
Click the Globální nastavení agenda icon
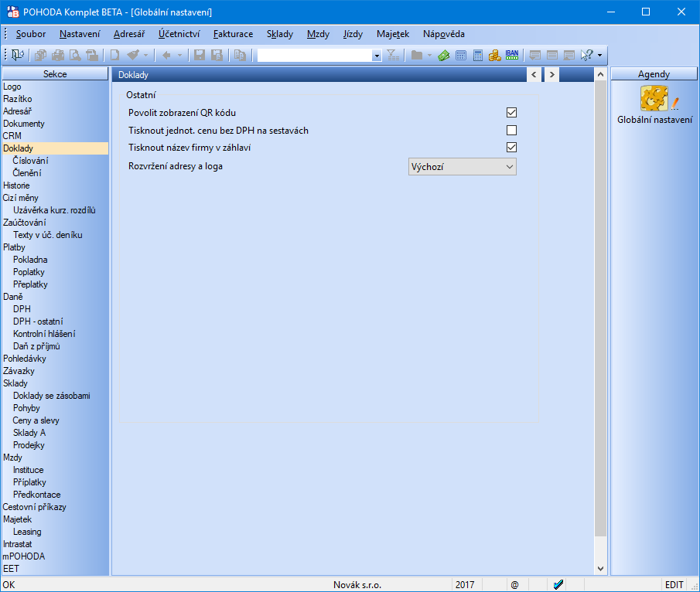tap(654, 99)
